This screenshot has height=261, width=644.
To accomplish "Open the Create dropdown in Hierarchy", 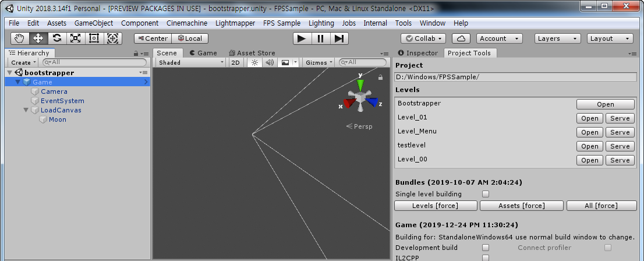I will coord(23,62).
